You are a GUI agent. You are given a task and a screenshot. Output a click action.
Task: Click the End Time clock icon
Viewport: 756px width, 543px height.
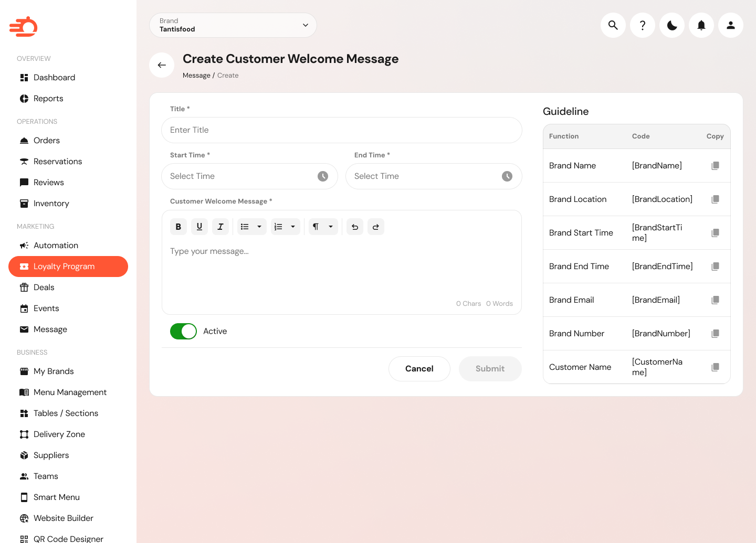[507, 176]
